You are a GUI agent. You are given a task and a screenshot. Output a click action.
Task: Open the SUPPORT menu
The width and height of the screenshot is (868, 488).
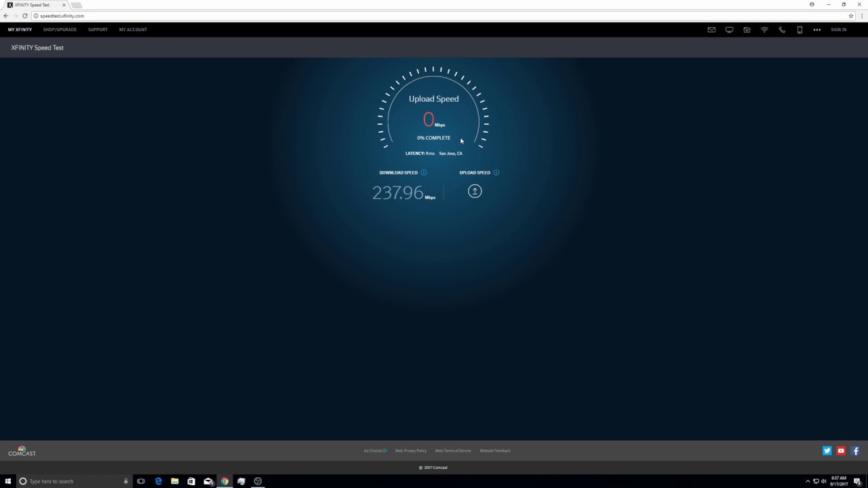pyautogui.click(x=98, y=30)
